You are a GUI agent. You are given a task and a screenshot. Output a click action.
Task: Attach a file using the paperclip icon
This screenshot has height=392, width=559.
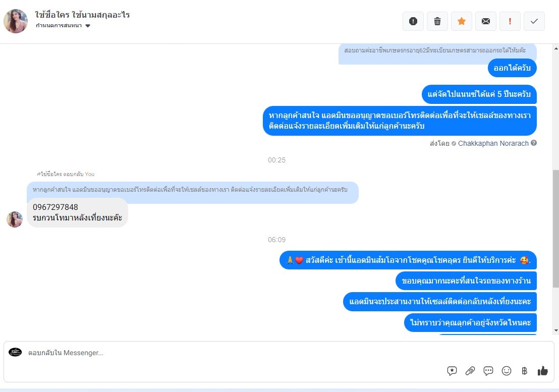pyautogui.click(x=470, y=371)
